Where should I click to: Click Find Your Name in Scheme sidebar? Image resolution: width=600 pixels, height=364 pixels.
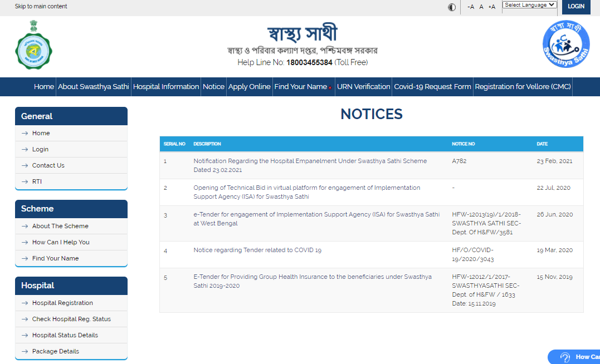(56, 258)
